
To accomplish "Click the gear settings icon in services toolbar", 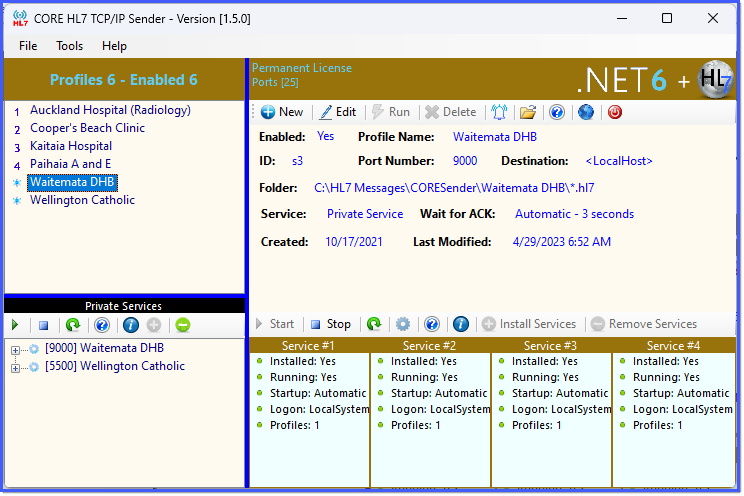I will tap(403, 325).
